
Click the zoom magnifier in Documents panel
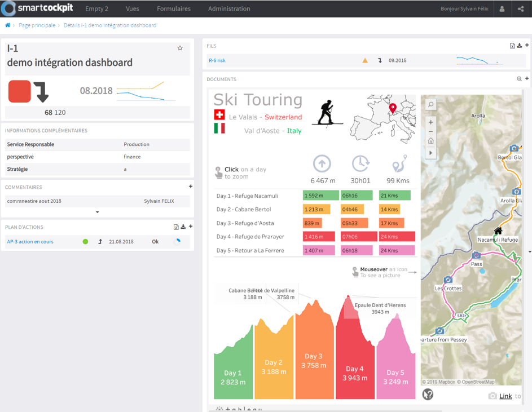519,79
